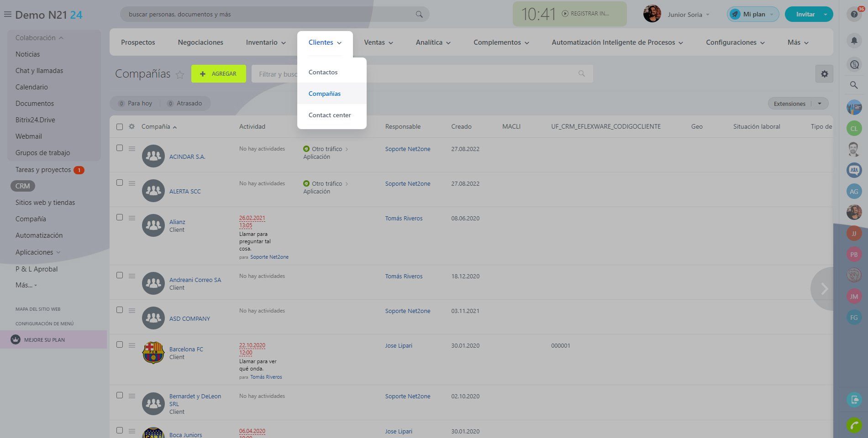This screenshot has width=868, height=438.
Task: Click the search magnifier in top search bar
Action: pyautogui.click(x=419, y=15)
